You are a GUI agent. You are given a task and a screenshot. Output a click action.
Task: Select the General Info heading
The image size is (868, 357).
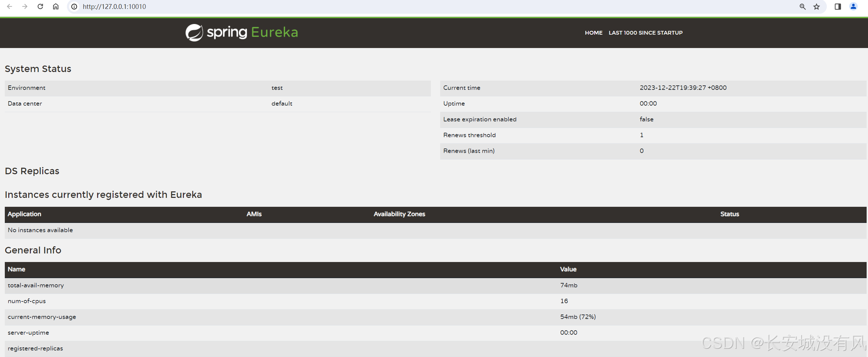33,250
